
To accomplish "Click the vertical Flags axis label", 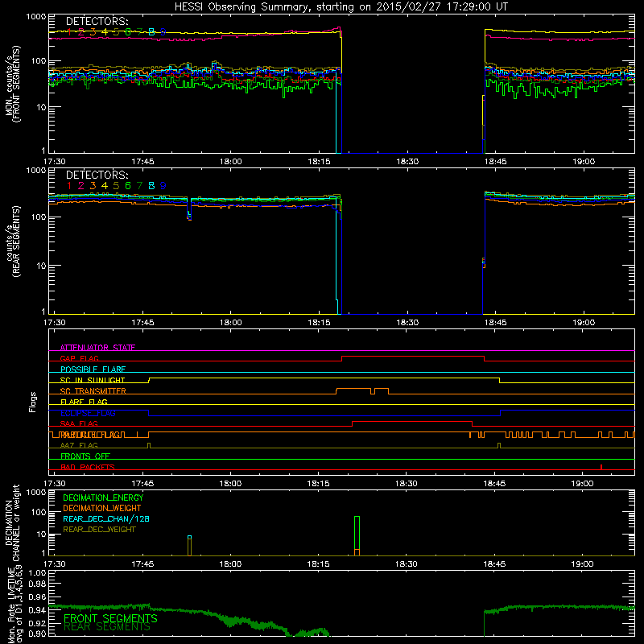I will click(33, 402).
